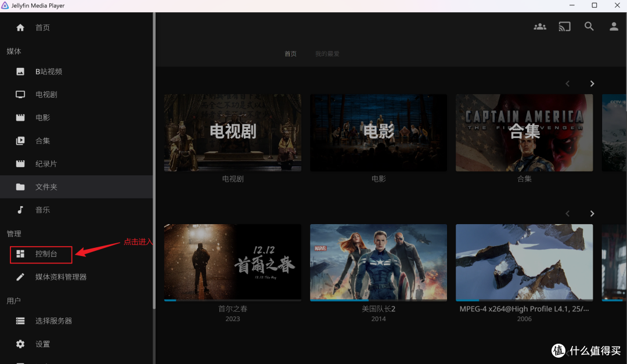Click year 2014 under 美国队长2
627x364 pixels.
379,319
